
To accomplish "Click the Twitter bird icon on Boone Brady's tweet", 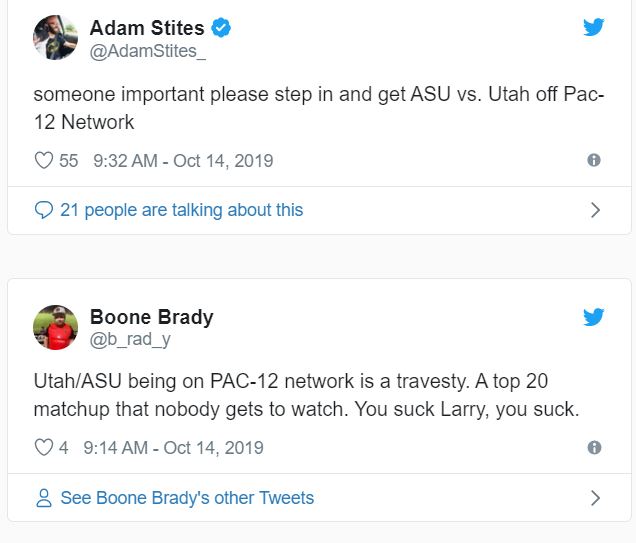I will pyautogui.click(x=594, y=317).
